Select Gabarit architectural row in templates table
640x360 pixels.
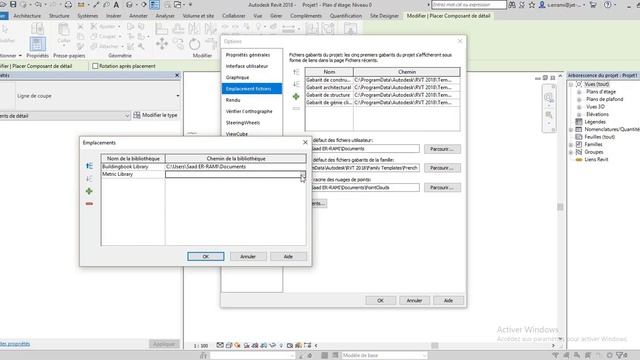tap(329, 87)
